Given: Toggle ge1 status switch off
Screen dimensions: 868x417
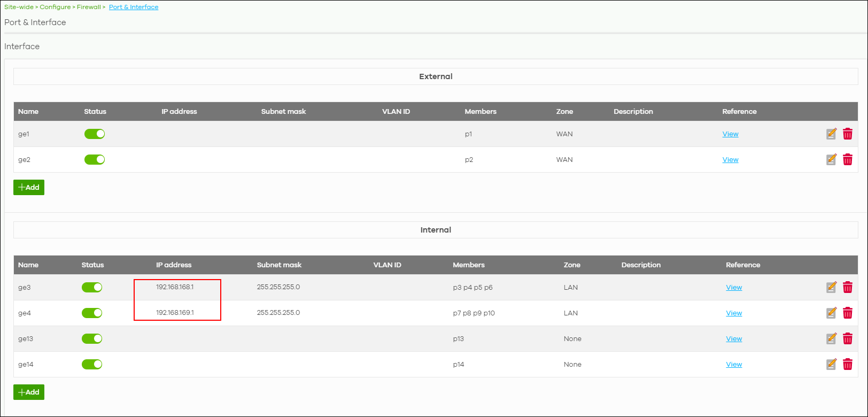Looking at the screenshot, I should pos(95,134).
